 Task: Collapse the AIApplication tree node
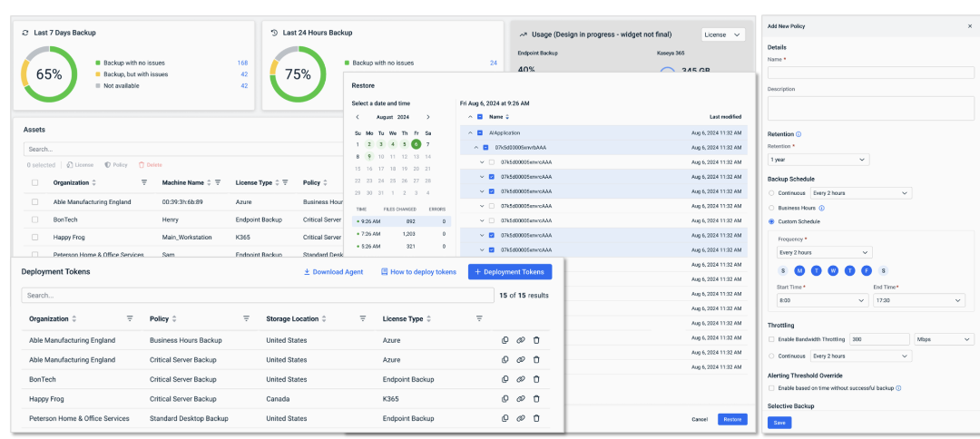click(469, 132)
